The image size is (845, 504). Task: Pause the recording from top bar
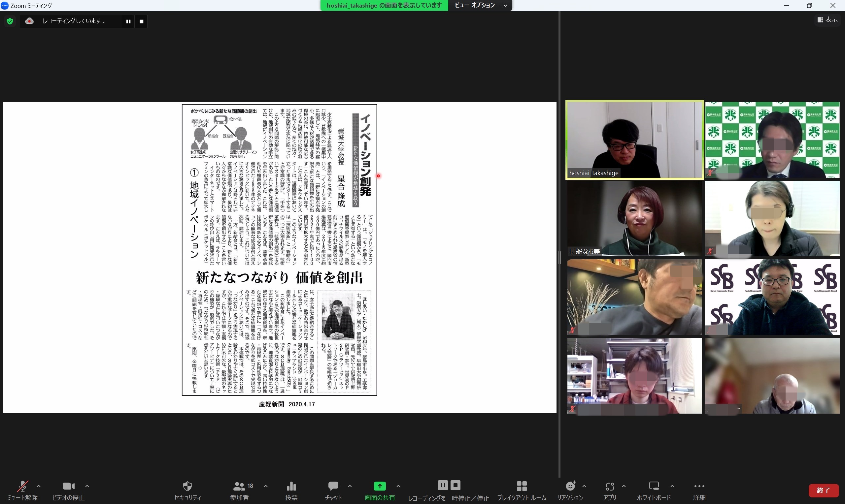point(128,21)
